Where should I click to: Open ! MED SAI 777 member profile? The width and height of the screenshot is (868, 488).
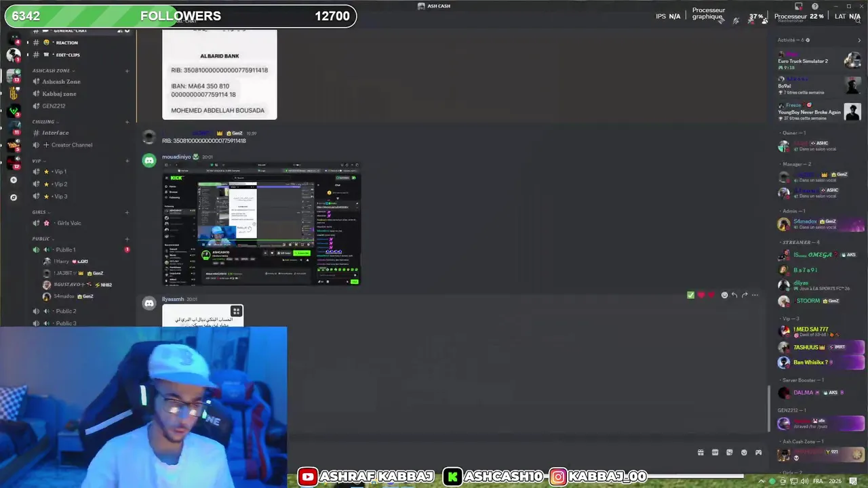[821, 331]
